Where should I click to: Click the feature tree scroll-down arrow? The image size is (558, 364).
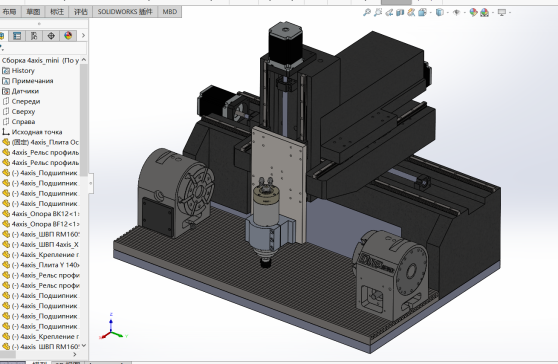point(84,345)
